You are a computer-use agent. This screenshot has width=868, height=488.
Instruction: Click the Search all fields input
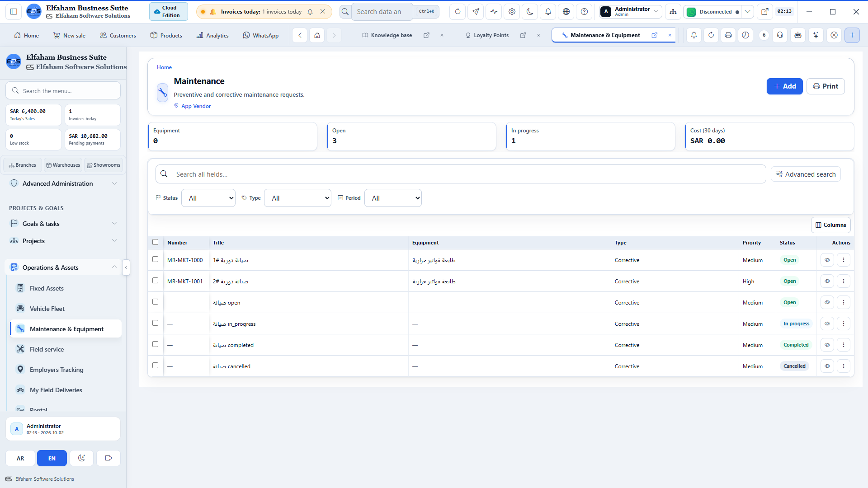pyautogui.click(x=461, y=174)
